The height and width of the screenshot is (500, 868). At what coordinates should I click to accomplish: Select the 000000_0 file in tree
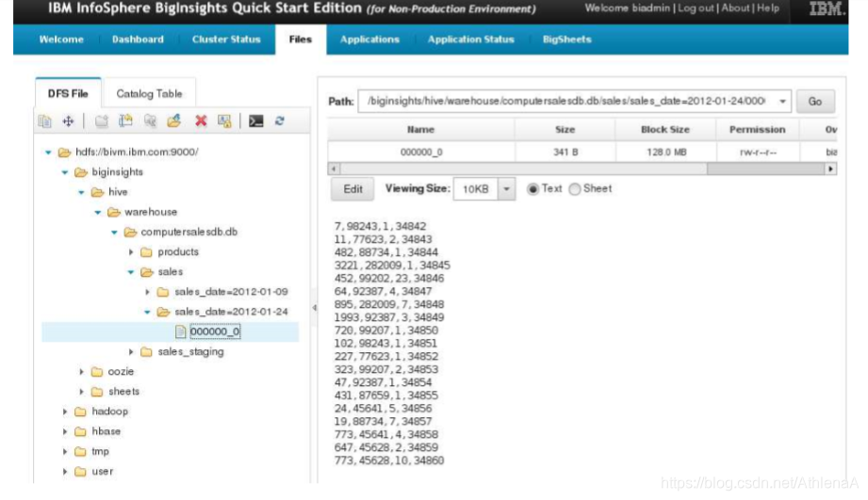pos(215,331)
